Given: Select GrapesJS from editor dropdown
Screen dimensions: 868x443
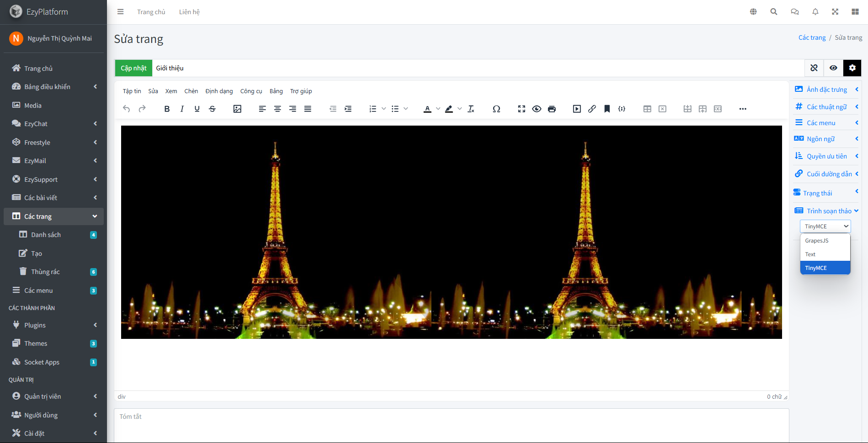Looking at the screenshot, I should 825,241.
